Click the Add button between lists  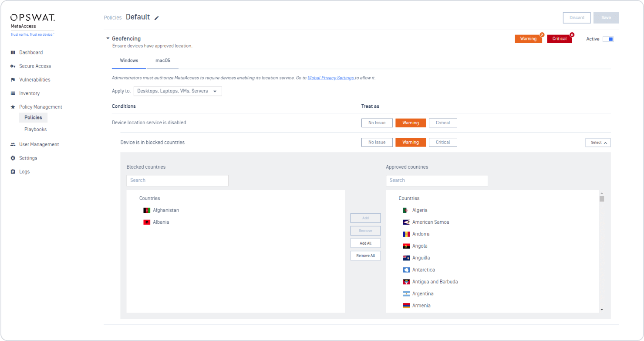[x=366, y=218]
